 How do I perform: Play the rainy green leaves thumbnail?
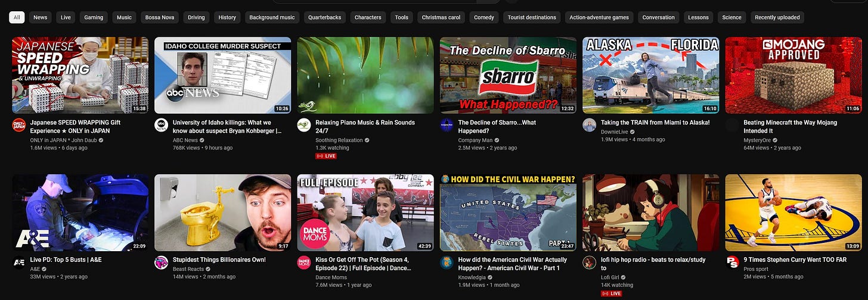tap(365, 75)
